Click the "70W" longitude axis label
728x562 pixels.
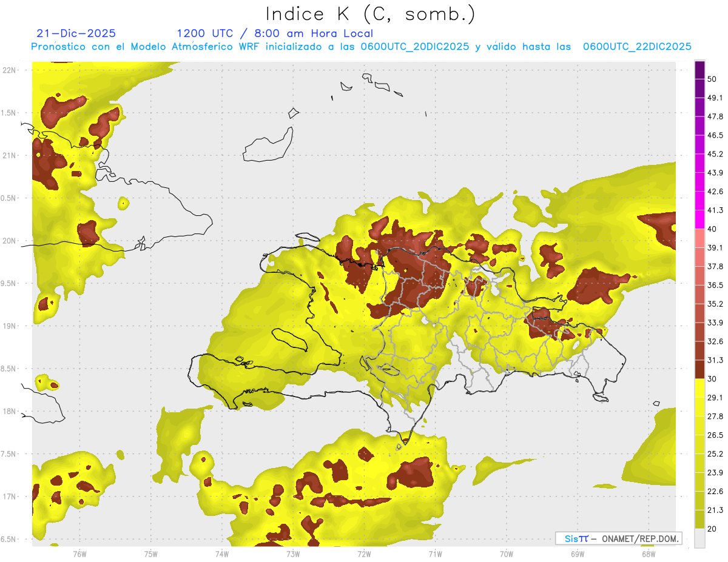[x=506, y=554]
